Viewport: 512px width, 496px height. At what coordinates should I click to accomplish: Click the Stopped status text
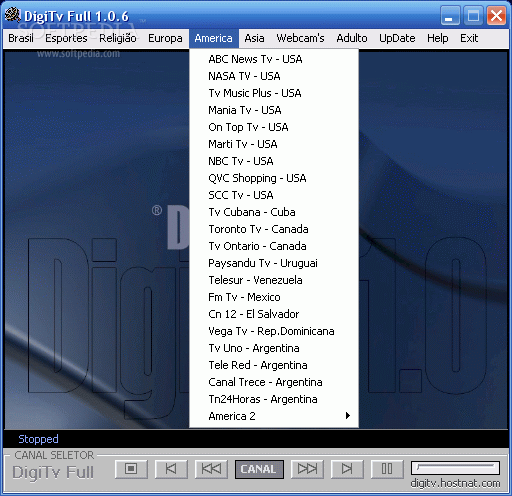(38, 439)
